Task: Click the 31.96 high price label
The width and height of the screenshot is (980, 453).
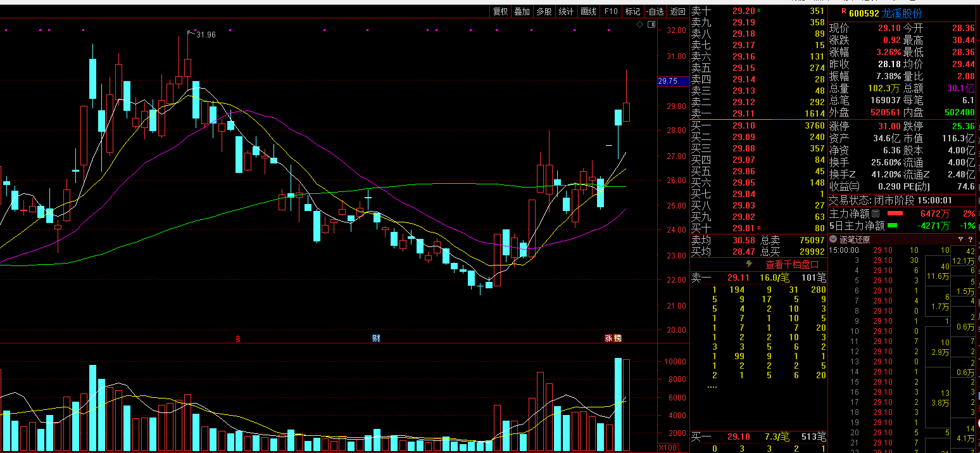Action: point(206,35)
